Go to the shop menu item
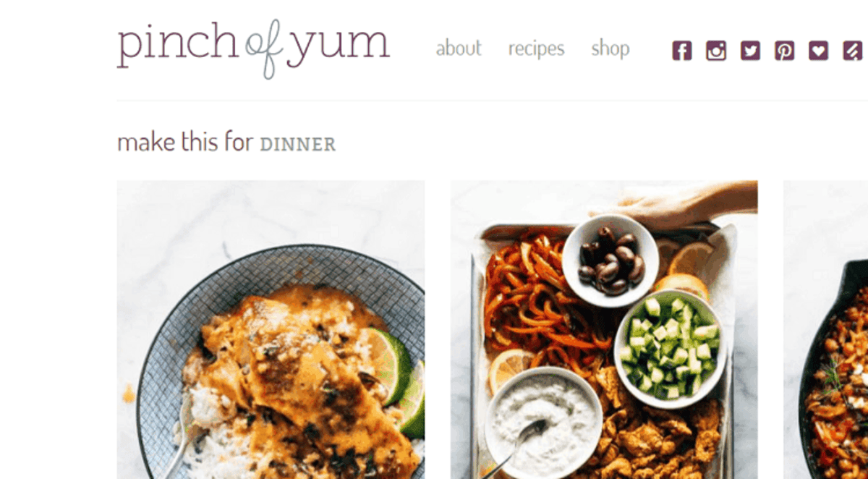This screenshot has height=479, width=868. [610, 49]
